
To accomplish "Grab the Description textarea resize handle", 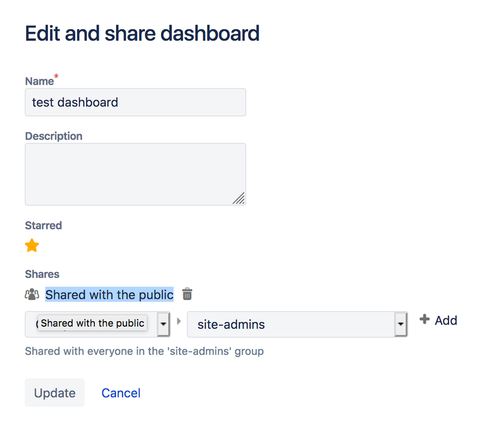I will coord(239,199).
